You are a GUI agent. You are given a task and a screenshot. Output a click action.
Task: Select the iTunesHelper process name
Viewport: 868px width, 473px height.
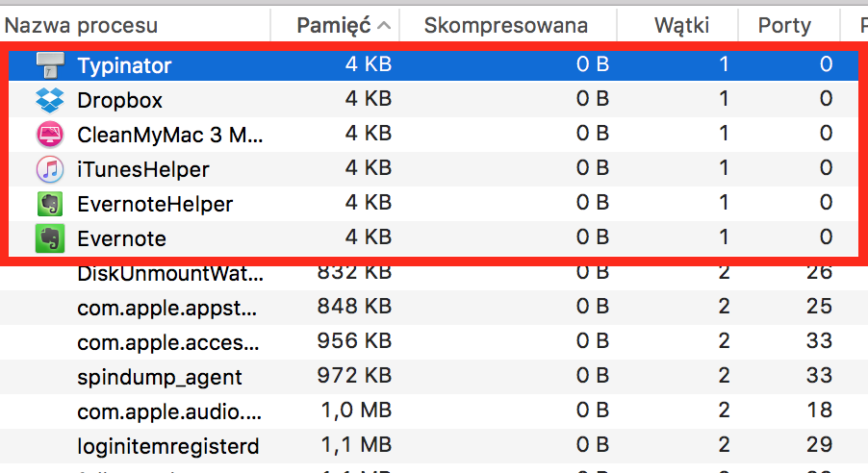[143, 169]
